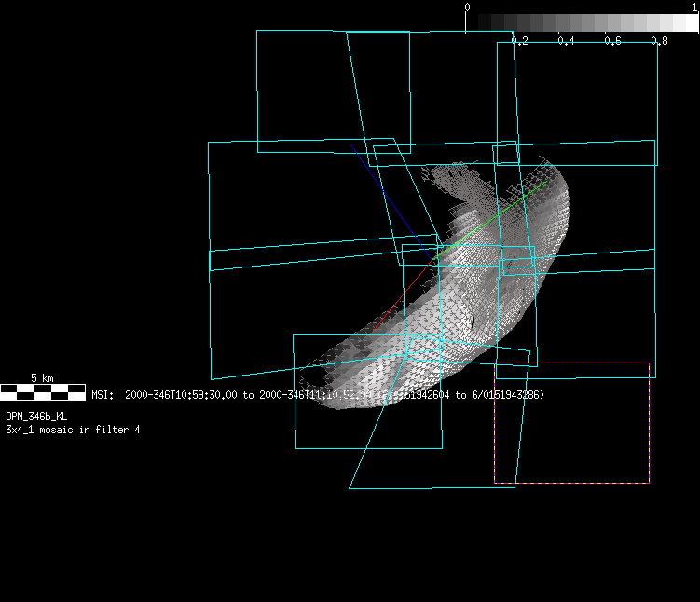Click the "OPN_346b_KL" sequence name
Screen dimensions: 700x602
tap(36, 417)
